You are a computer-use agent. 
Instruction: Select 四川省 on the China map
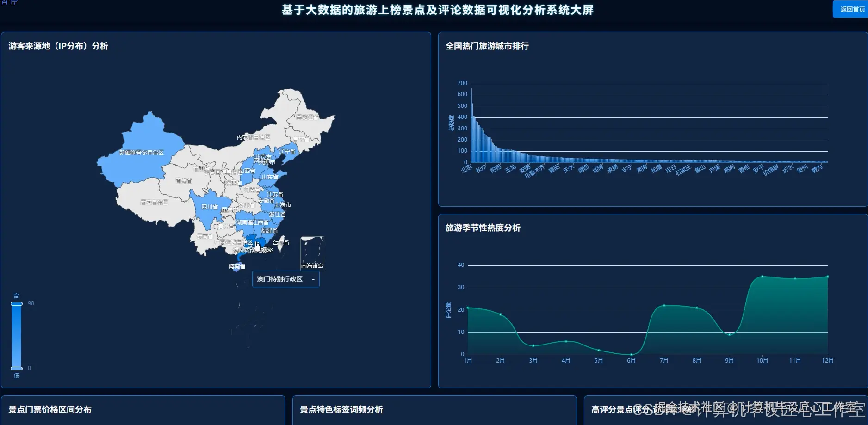[x=210, y=207]
